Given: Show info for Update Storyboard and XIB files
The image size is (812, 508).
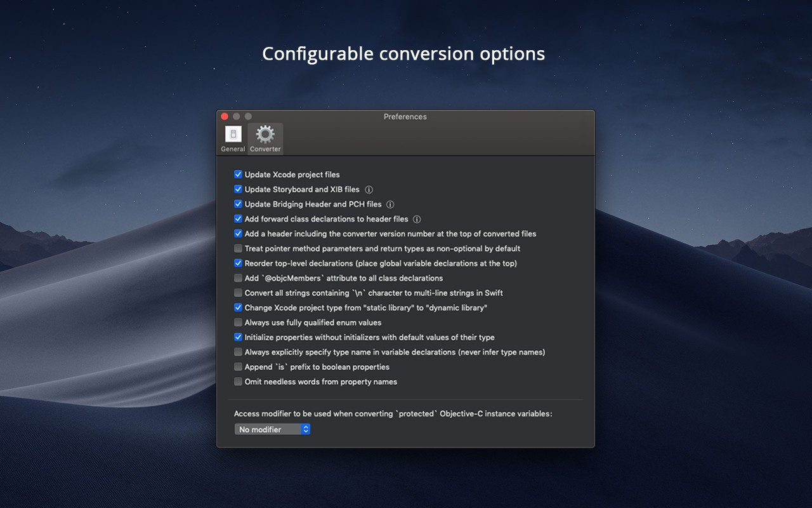Looking at the screenshot, I should 369,189.
